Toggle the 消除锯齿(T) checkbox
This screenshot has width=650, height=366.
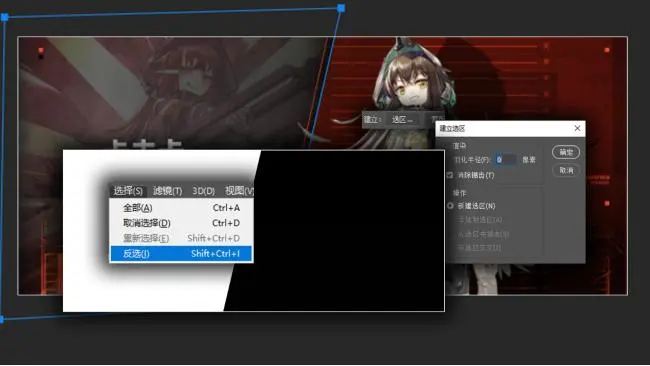coord(450,175)
